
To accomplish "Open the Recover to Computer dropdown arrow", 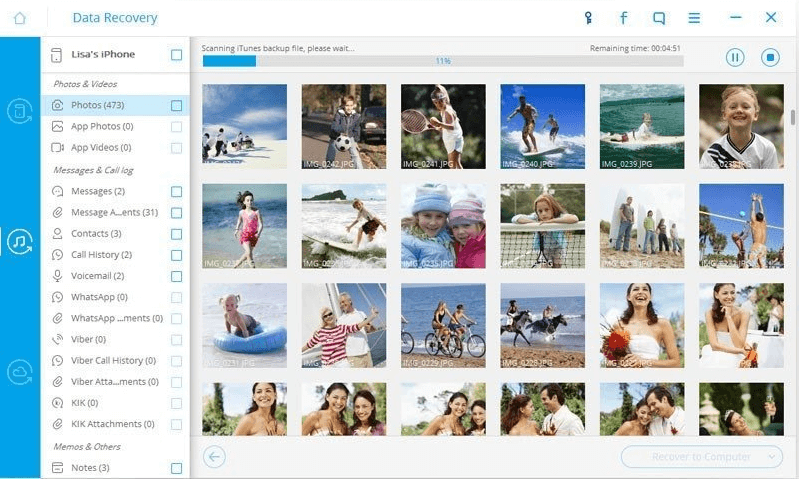I will click(x=771, y=457).
